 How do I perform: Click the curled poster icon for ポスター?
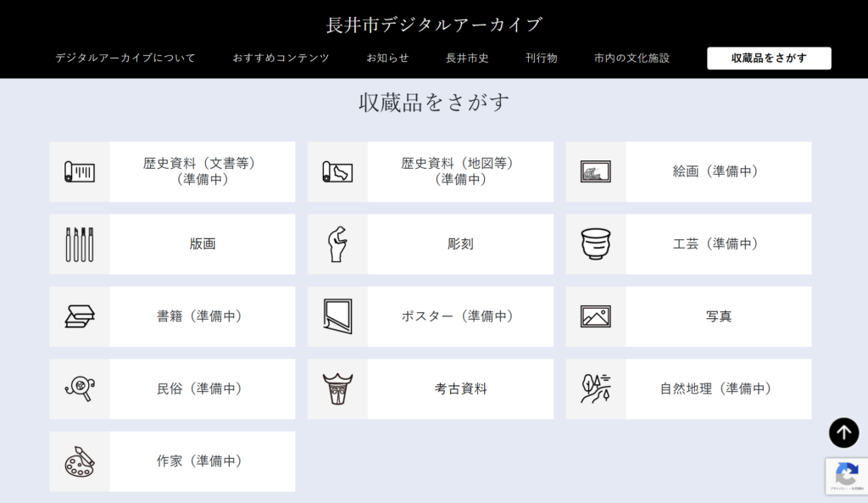tap(337, 316)
